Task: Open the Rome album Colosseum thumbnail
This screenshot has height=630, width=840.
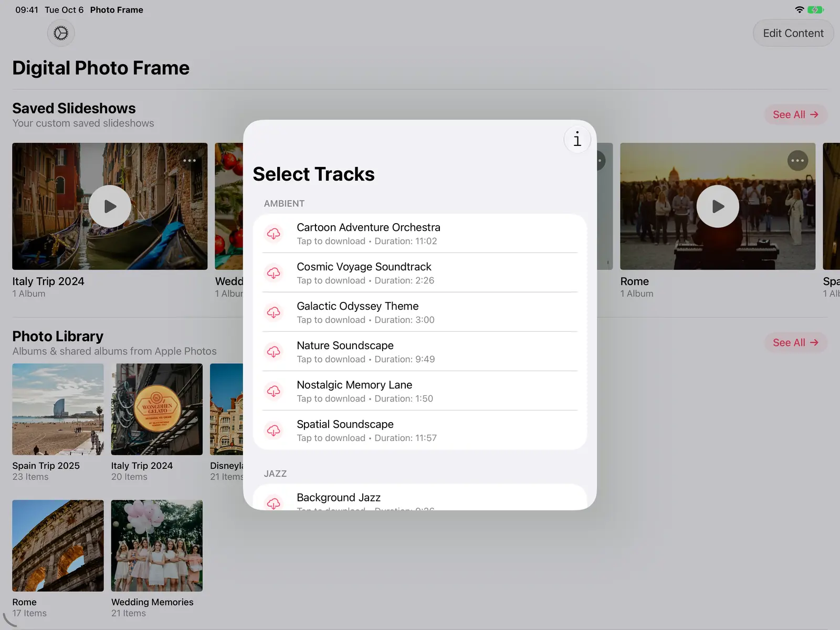Action: click(58, 546)
